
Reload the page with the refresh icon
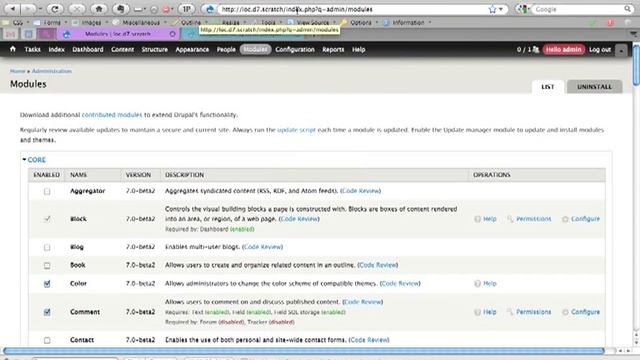55,9
